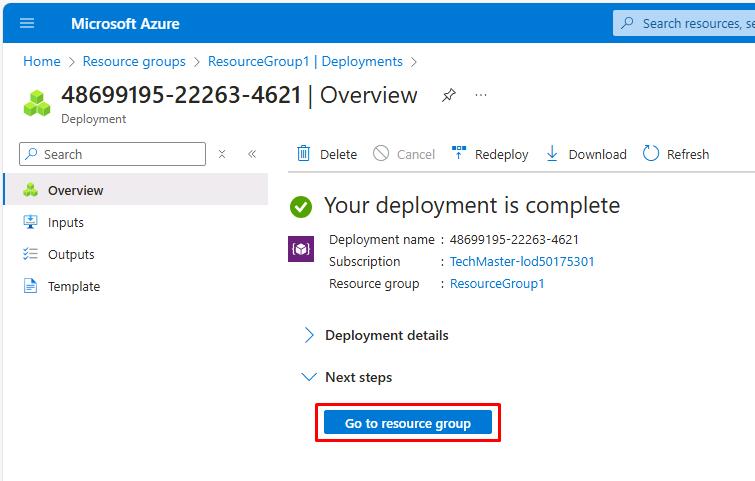755x481 pixels.
Task: Open the ResourceGroup1 resource group link
Action: pyautogui.click(x=497, y=284)
